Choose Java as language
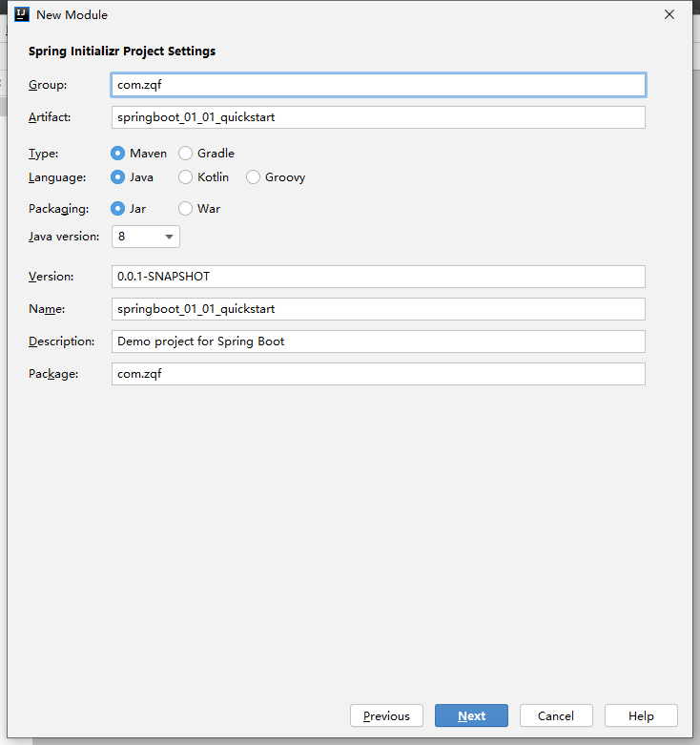700x745 pixels. coord(132,177)
